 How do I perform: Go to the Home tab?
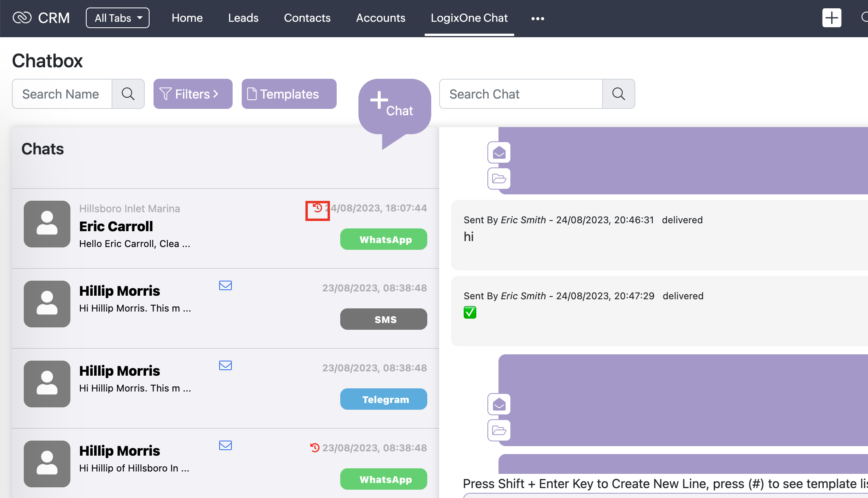(187, 18)
